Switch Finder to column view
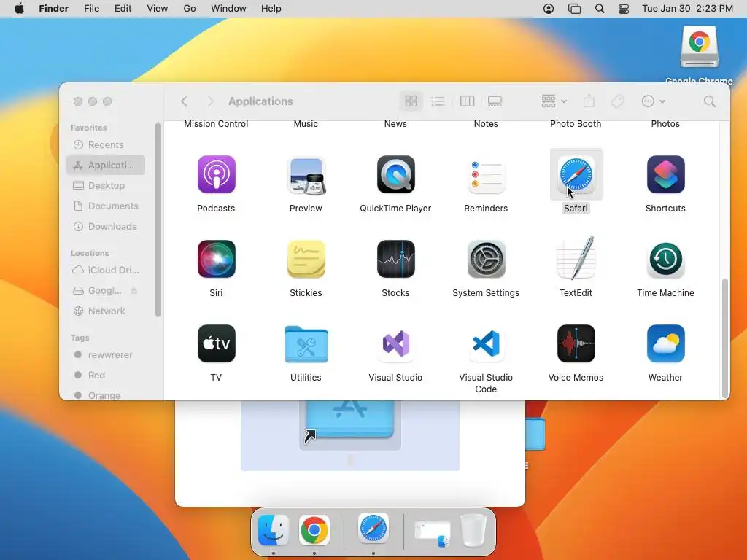Image resolution: width=747 pixels, height=560 pixels. [467, 101]
